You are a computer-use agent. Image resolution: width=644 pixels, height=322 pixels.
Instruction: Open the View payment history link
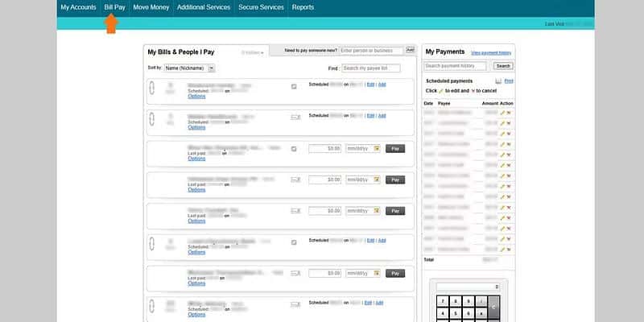[491, 52]
